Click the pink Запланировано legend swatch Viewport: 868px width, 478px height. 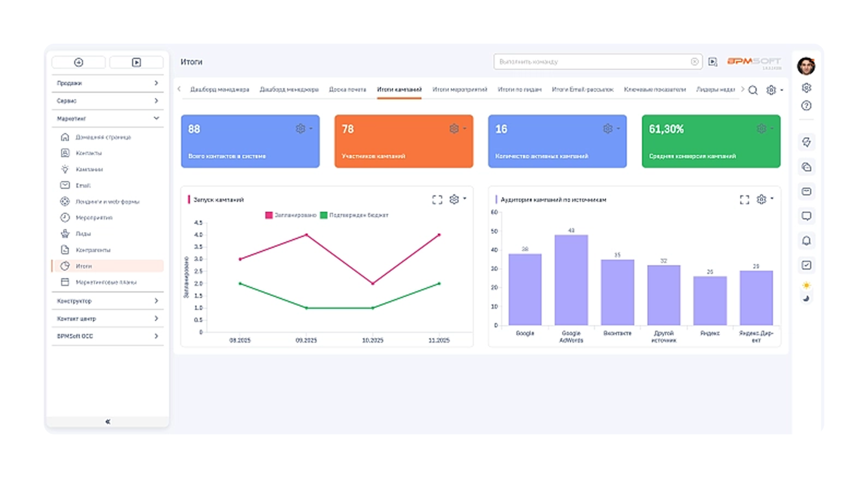269,215
